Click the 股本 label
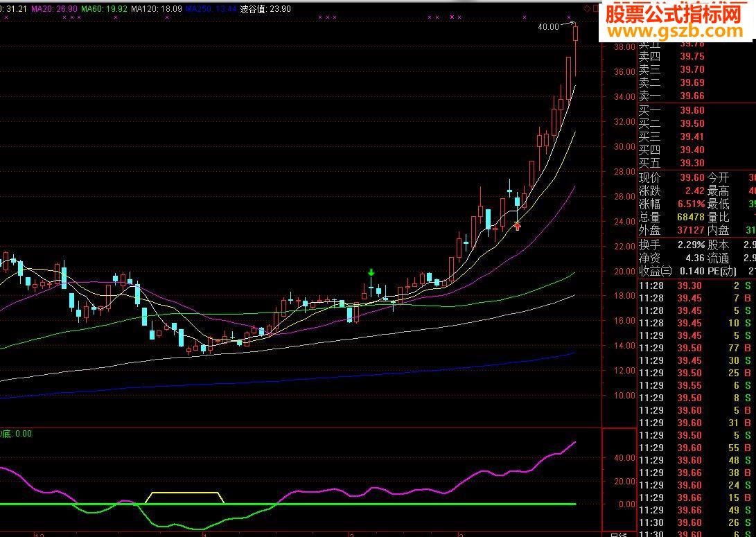The image size is (756, 537). (719, 245)
